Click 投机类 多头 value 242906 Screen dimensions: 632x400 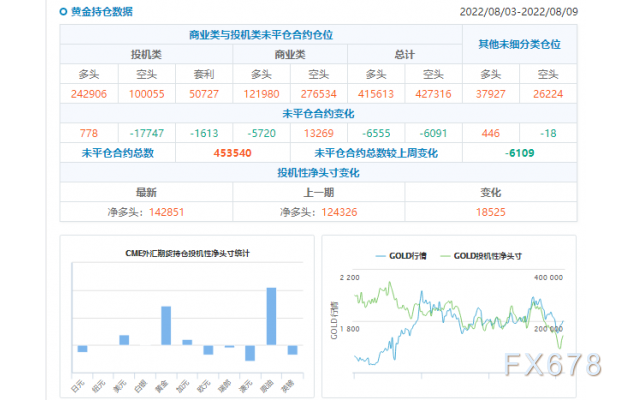click(89, 94)
